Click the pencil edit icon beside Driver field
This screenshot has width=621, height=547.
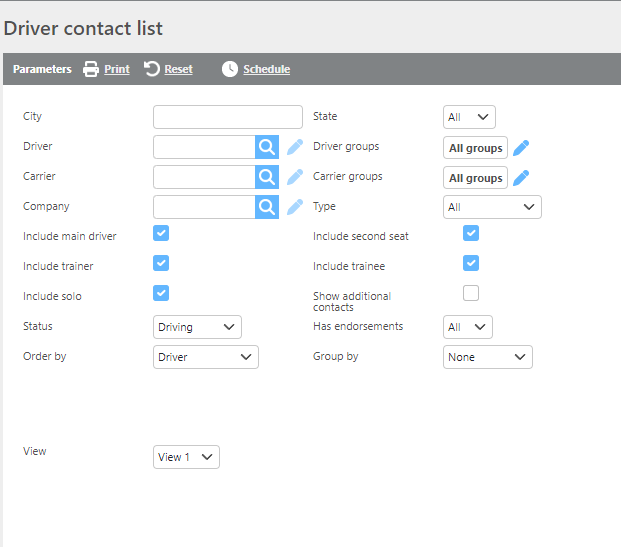[x=294, y=147]
